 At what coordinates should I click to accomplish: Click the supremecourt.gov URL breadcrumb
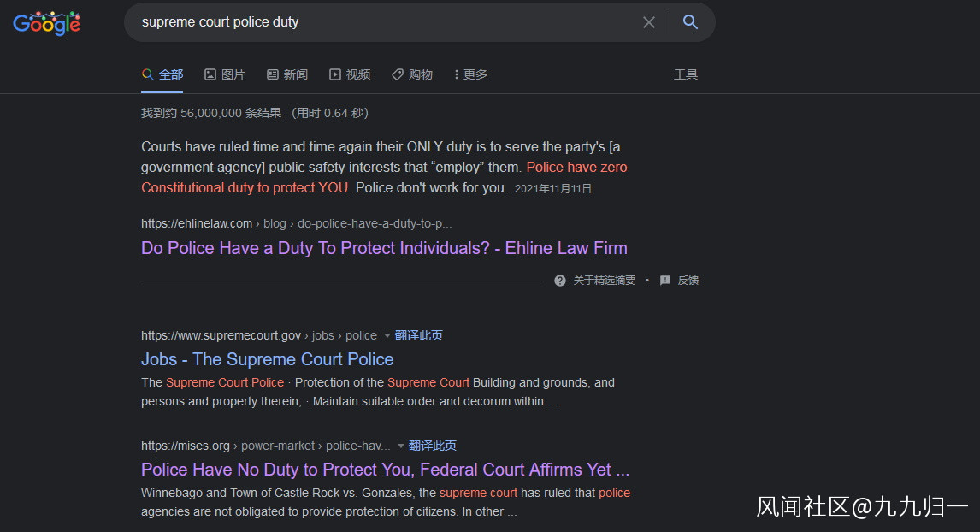point(259,335)
